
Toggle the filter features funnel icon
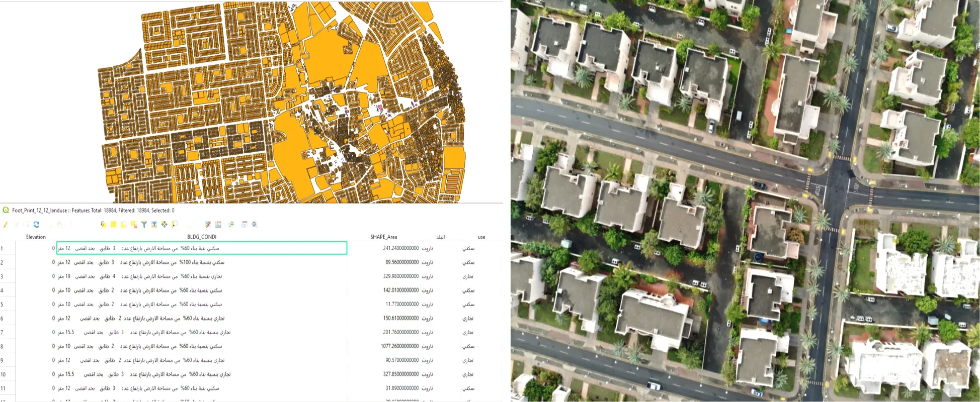pyautogui.click(x=144, y=225)
